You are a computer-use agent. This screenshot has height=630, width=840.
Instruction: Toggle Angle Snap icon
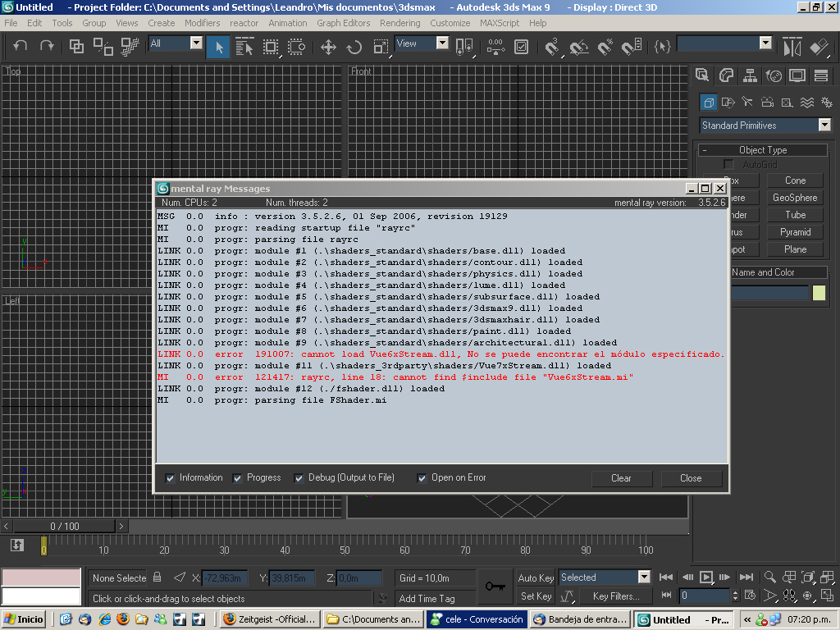[x=578, y=47]
